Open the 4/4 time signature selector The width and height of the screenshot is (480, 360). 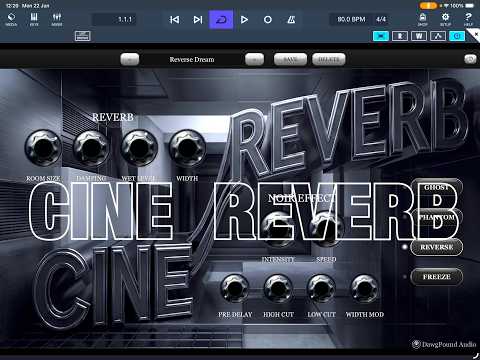381,19
